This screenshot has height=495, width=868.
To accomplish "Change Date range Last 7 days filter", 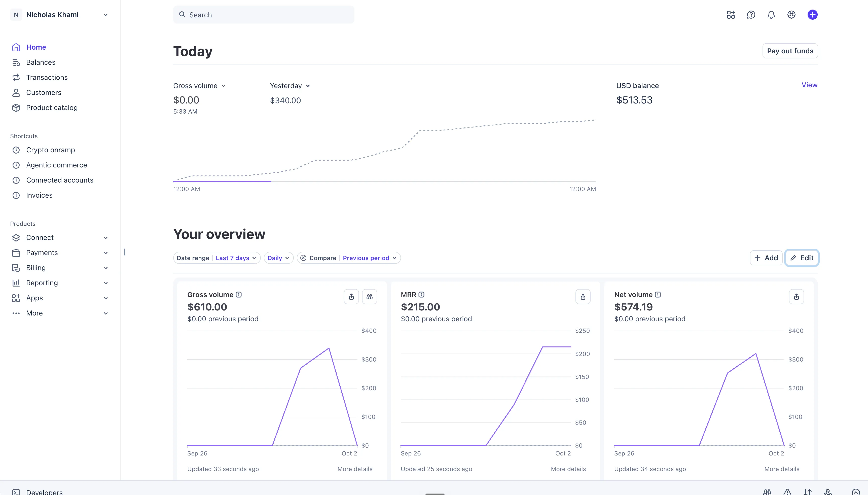I will coord(217,258).
